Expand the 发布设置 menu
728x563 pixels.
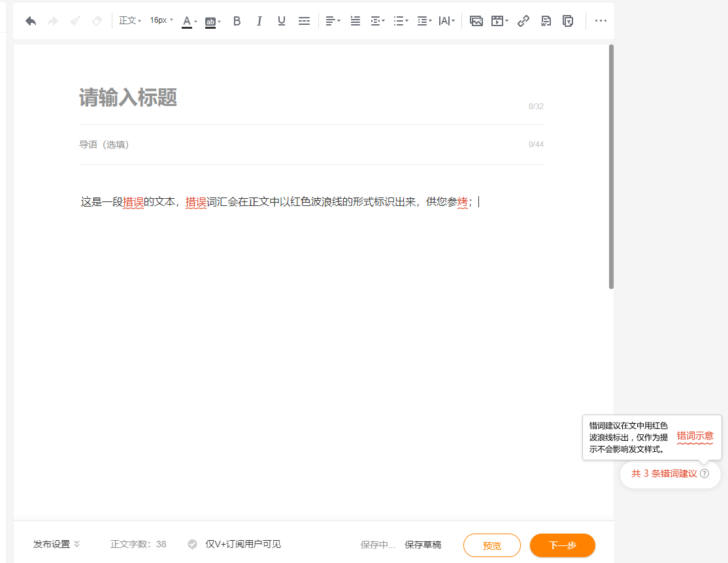pyautogui.click(x=56, y=544)
